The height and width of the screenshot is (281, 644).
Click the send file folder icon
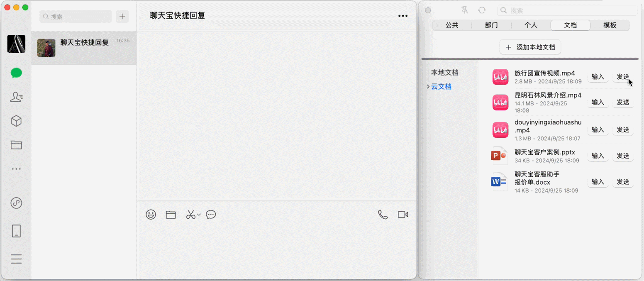171,215
